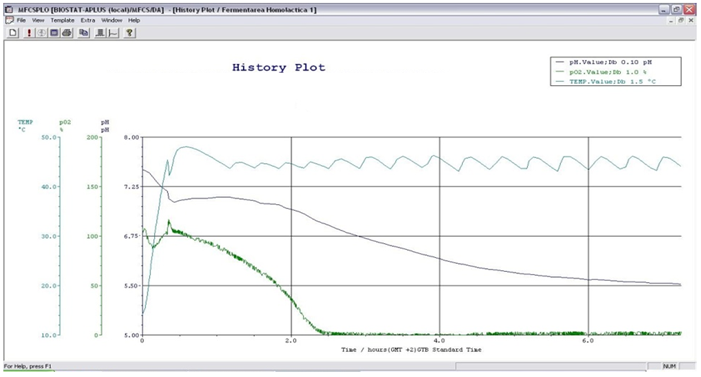Click the blue window toolbar icon
The width and height of the screenshot is (701, 377).
(54, 33)
